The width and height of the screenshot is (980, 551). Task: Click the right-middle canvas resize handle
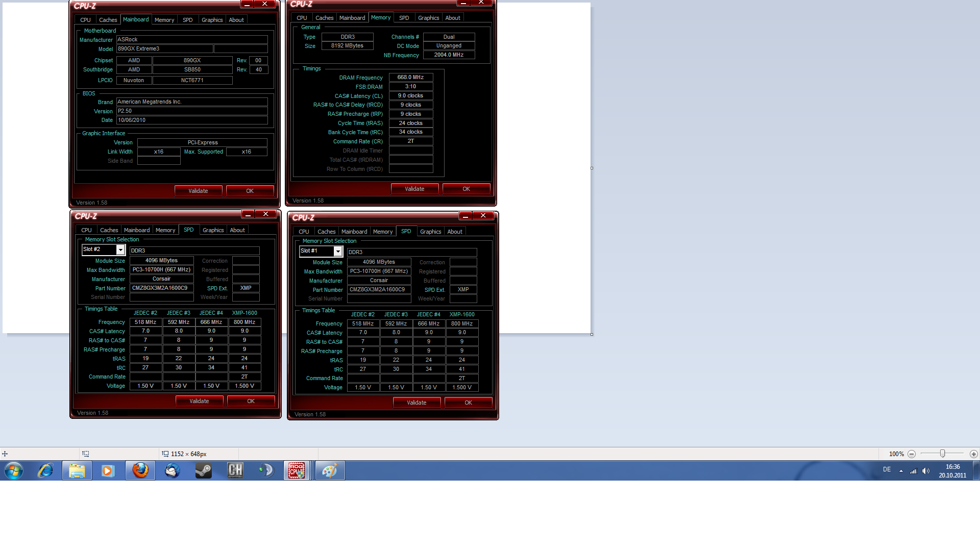coord(592,168)
